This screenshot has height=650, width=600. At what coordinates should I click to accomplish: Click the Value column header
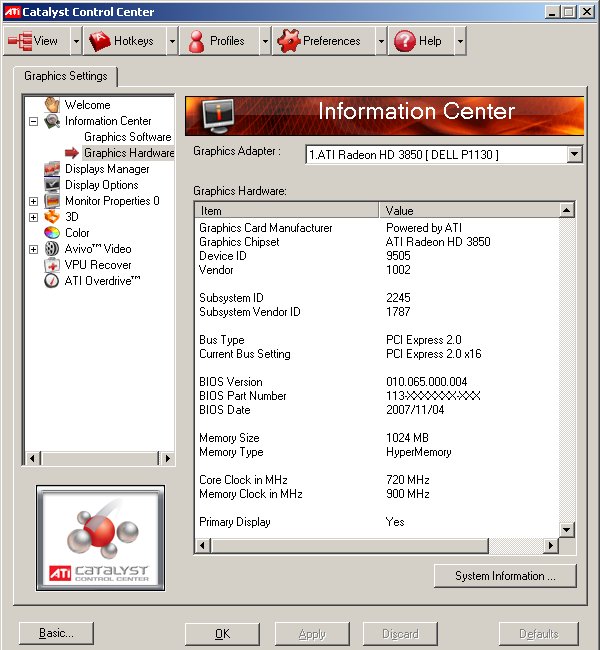point(469,211)
